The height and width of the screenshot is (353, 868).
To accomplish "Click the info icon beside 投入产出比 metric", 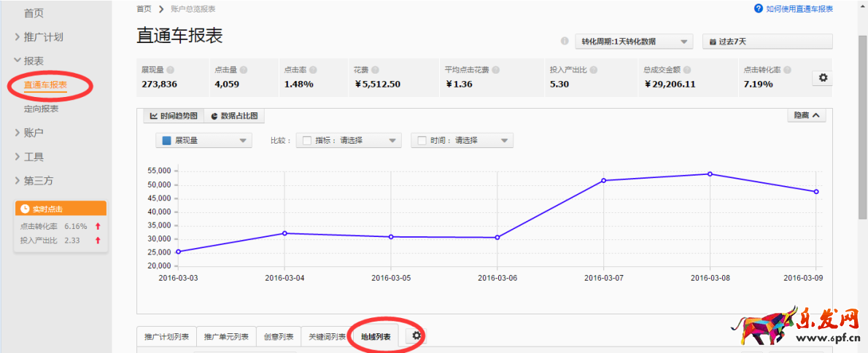I will tap(593, 70).
